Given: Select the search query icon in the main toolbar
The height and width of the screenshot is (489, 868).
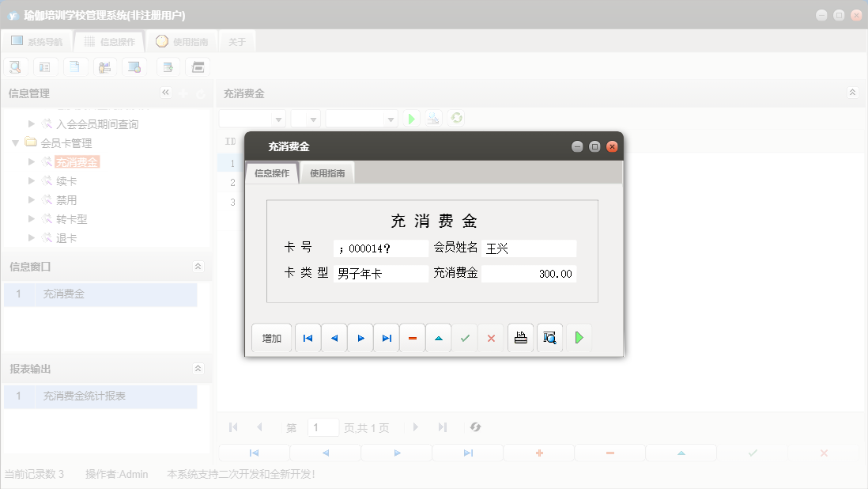Looking at the screenshot, I should 15,66.
